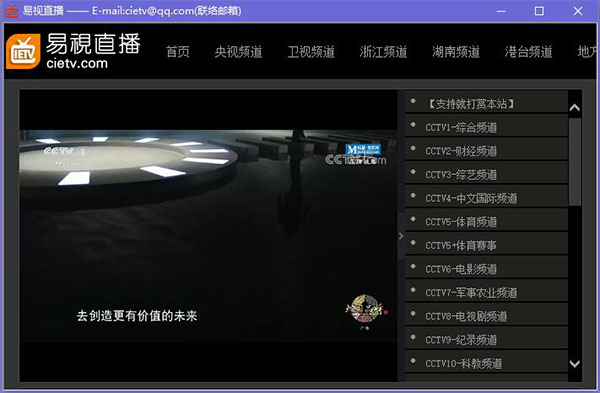Click the channel list scroll-down arrow
Viewport: 600px width, 393px height.
click(x=574, y=364)
